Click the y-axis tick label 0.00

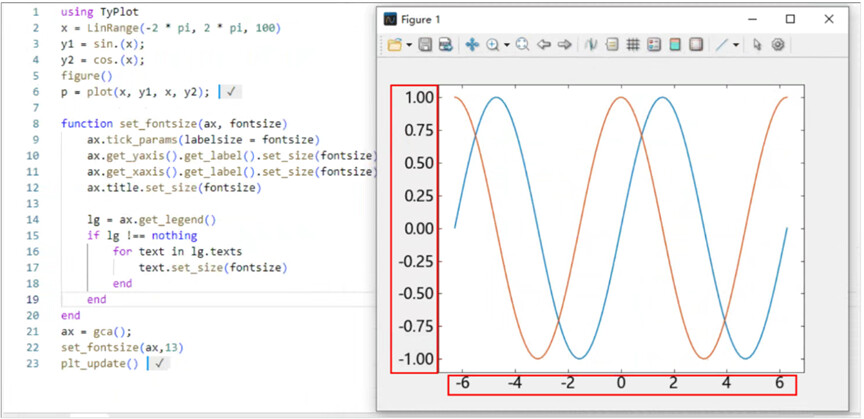tap(420, 228)
